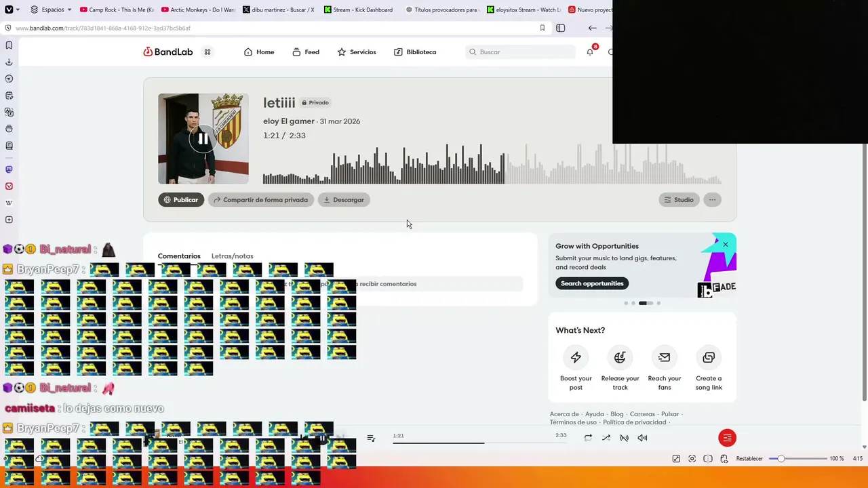
Task: Select Boost your post
Action: pos(576,368)
